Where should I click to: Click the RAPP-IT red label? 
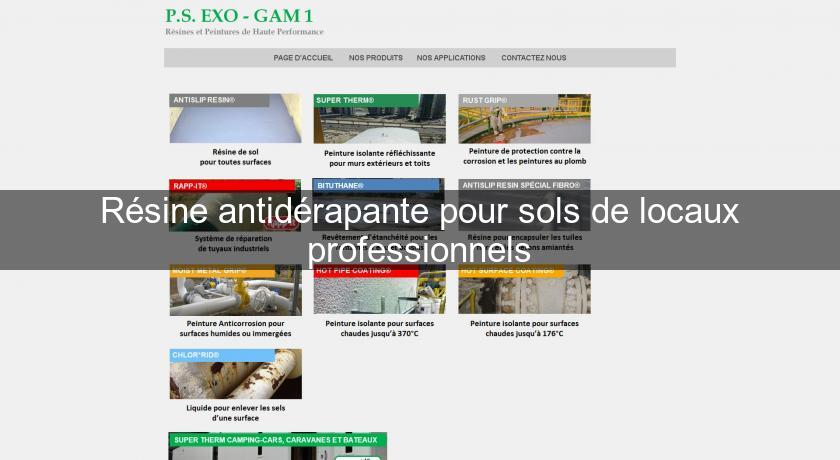[232, 185]
